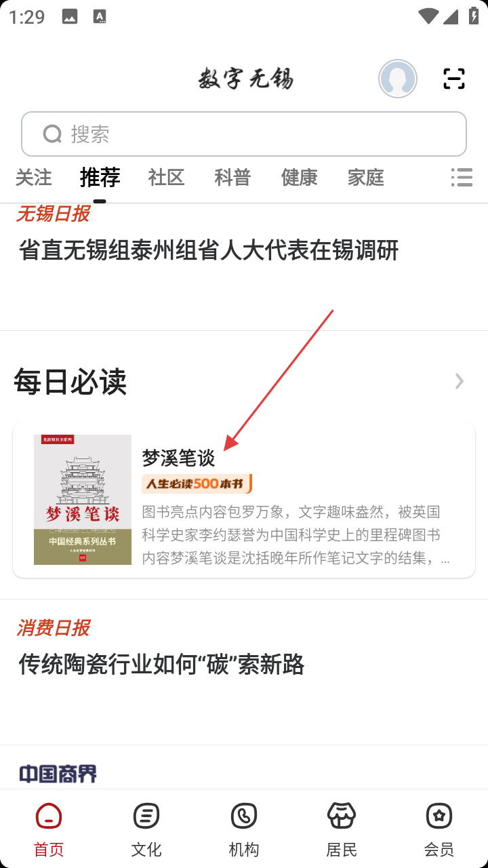Switch to the 关注 tab
488x868 pixels.
point(34,178)
